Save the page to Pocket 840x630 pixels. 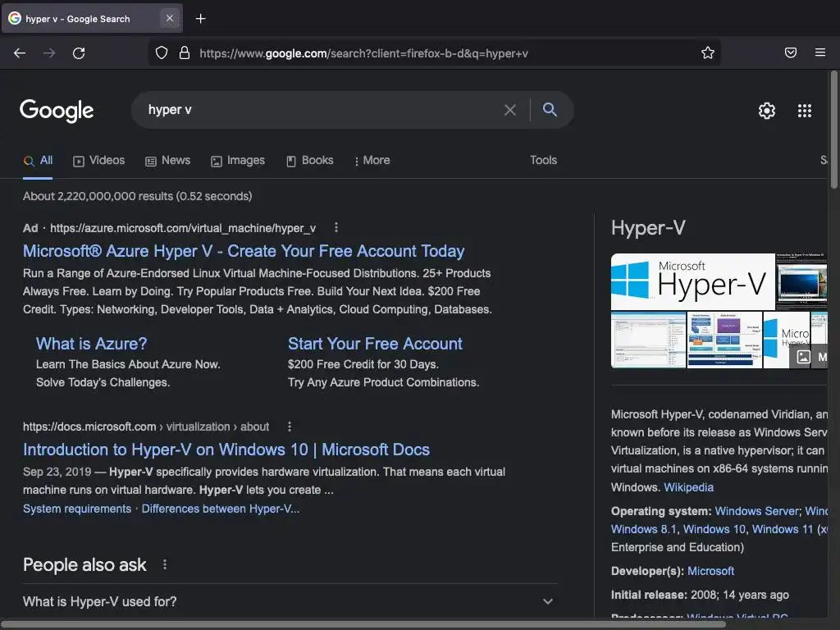(790, 52)
